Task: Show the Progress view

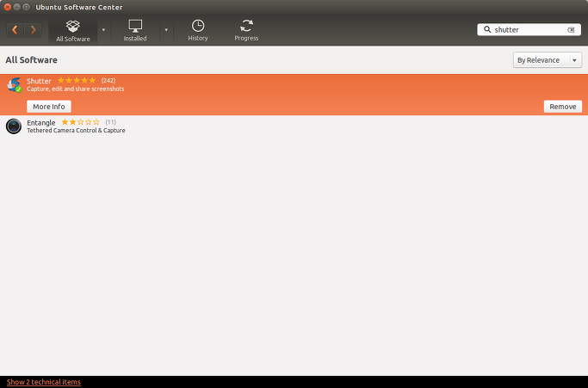Action: click(x=246, y=30)
